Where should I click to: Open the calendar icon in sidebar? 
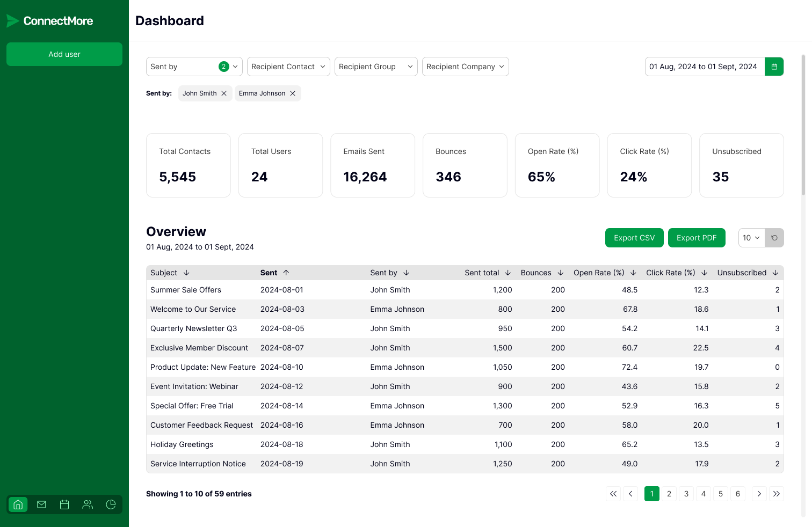[64, 504]
